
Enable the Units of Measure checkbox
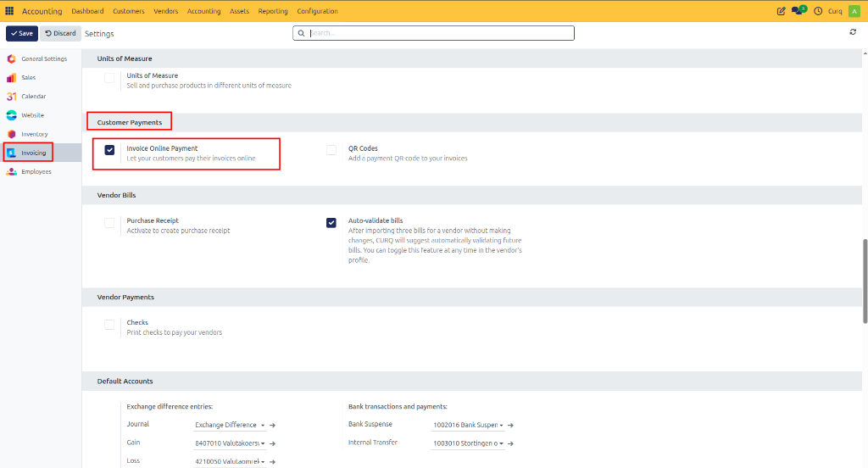109,78
